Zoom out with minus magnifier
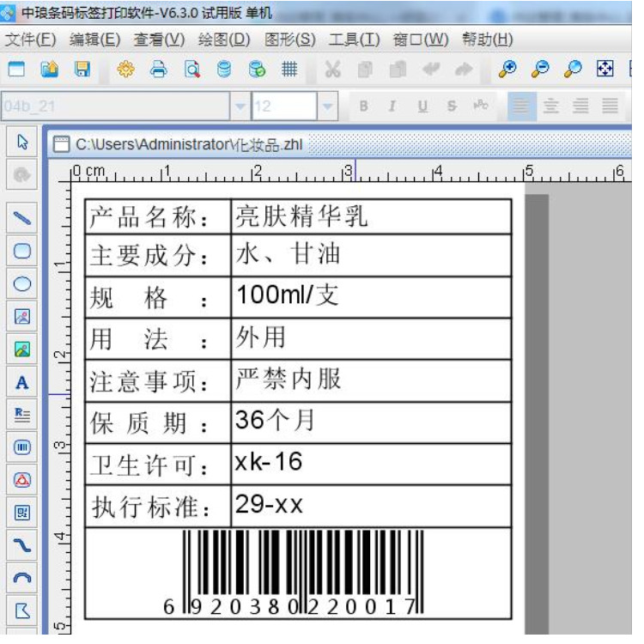Screen dimensions: 644x644 click(540, 69)
